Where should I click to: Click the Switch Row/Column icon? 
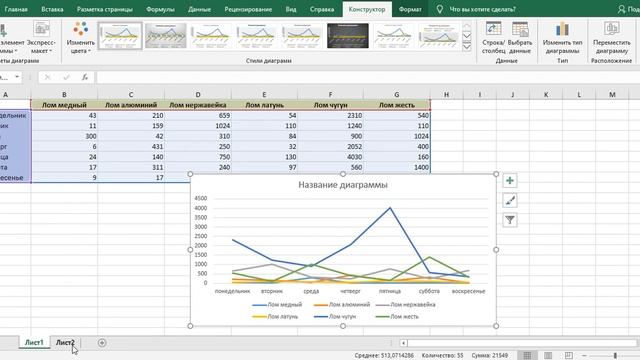pyautogui.click(x=493, y=38)
